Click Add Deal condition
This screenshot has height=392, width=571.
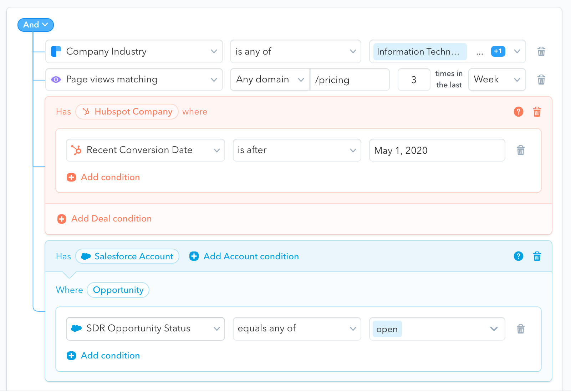click(104, 219)
